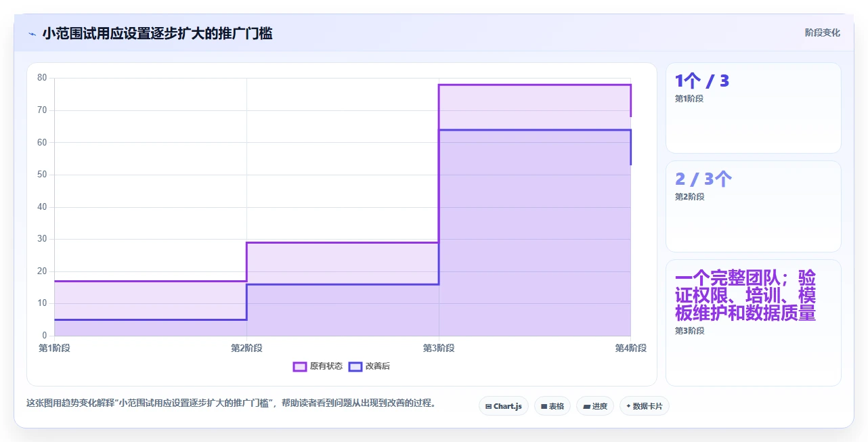
Task: Click the 70 y-axis value
Action: (x=42, y=110)
